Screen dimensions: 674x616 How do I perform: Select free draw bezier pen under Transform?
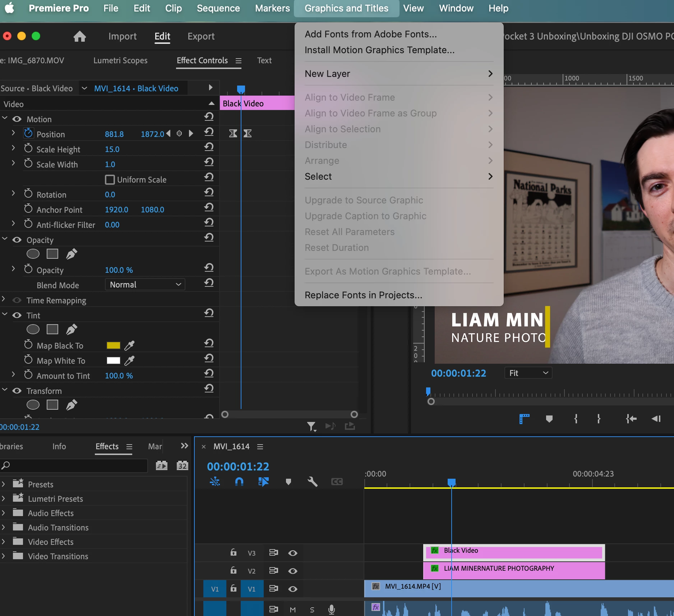[71, 405]
